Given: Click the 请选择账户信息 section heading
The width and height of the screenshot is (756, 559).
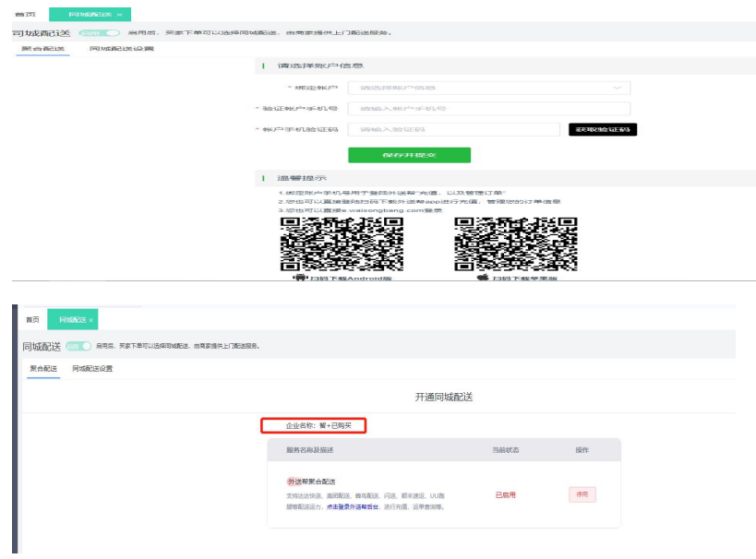Looking at the screenshot, I should tap(320, 65).
